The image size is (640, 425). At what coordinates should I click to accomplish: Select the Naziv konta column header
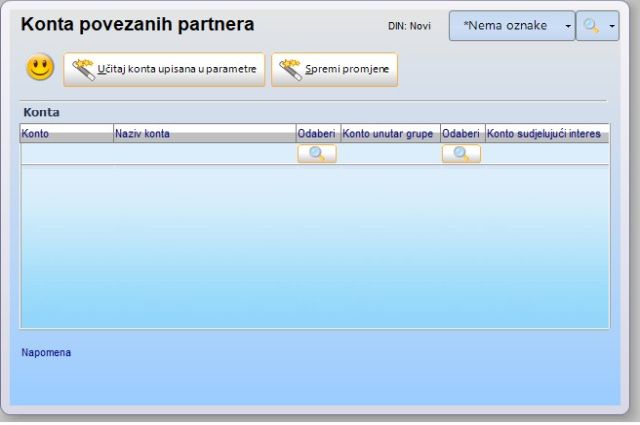click(x=204, y=134)
